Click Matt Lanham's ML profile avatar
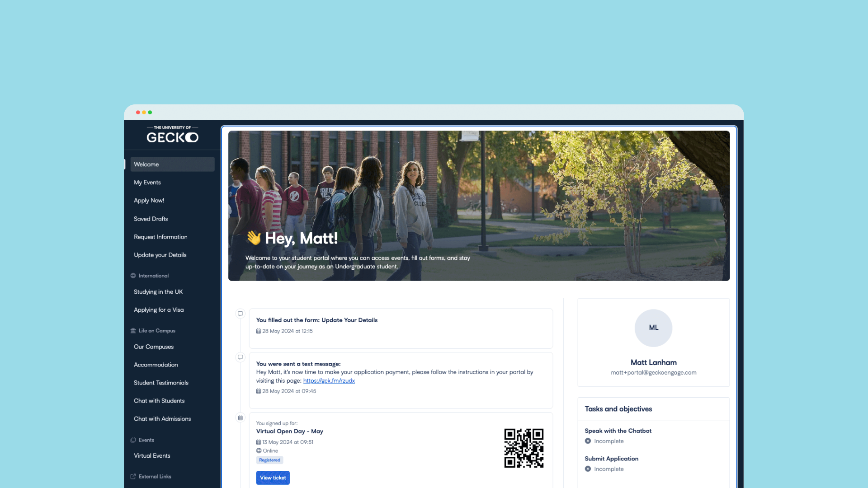Viewport: 868px width, 488px height. pyautogui.click(x=653, y=328)
